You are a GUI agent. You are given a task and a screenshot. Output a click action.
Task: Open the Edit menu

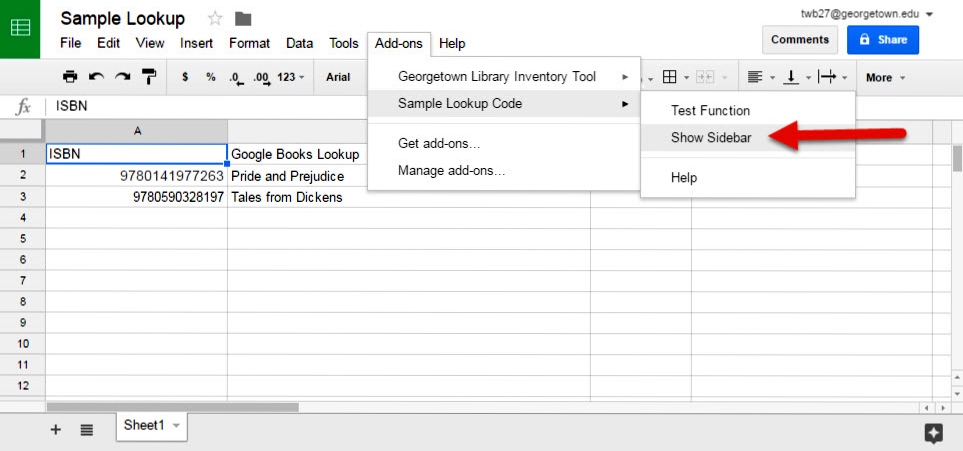coord(109,43)
